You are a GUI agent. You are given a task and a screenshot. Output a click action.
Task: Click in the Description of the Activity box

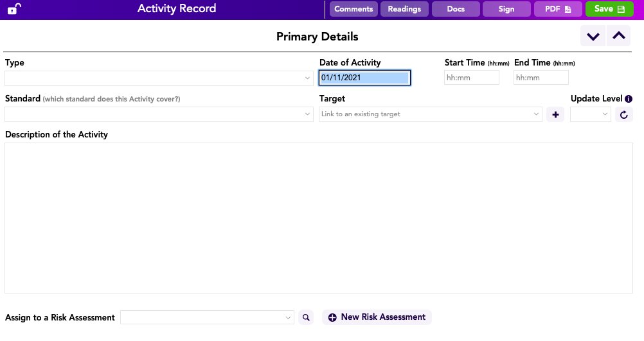tap(319, 218)
